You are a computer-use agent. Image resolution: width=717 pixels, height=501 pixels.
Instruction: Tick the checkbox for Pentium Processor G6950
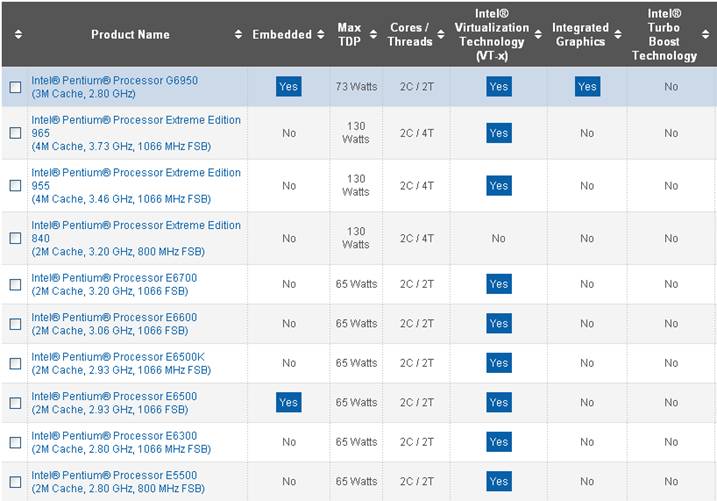15,87
